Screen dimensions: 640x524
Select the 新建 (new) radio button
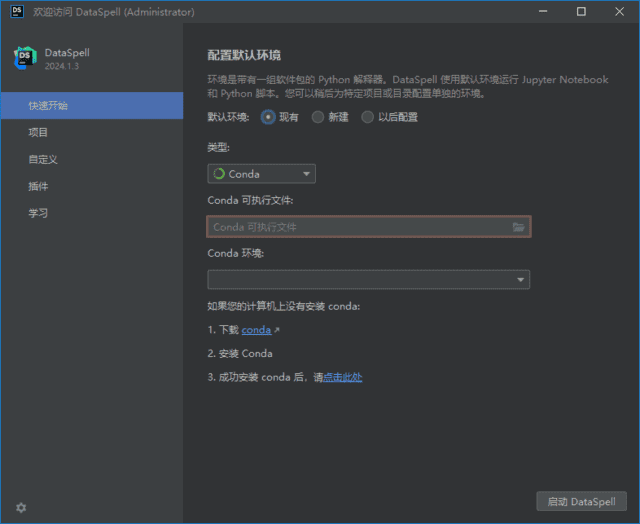[x=318, y=117]
